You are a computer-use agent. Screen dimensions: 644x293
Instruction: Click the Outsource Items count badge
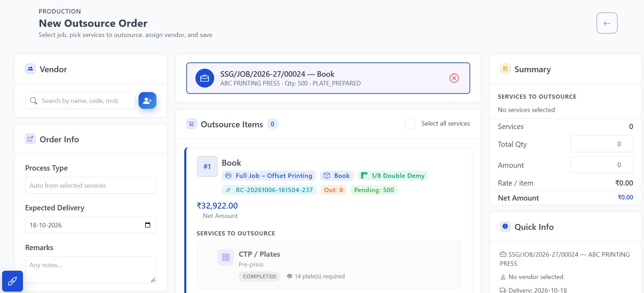pyautogui.click(x=272, y=124)
